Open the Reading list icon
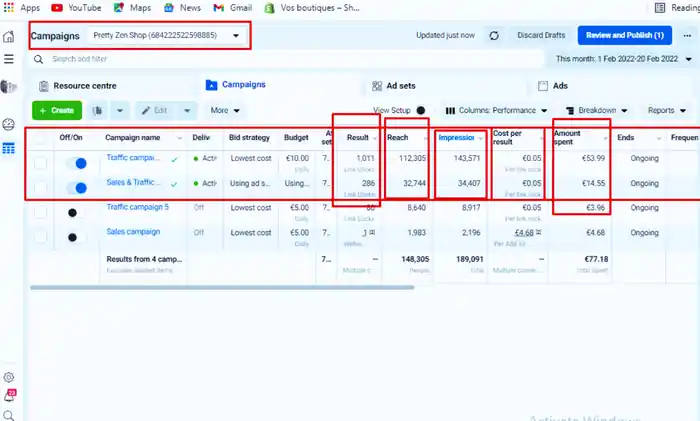Screen dimensions: 700x421 point(660,8)
